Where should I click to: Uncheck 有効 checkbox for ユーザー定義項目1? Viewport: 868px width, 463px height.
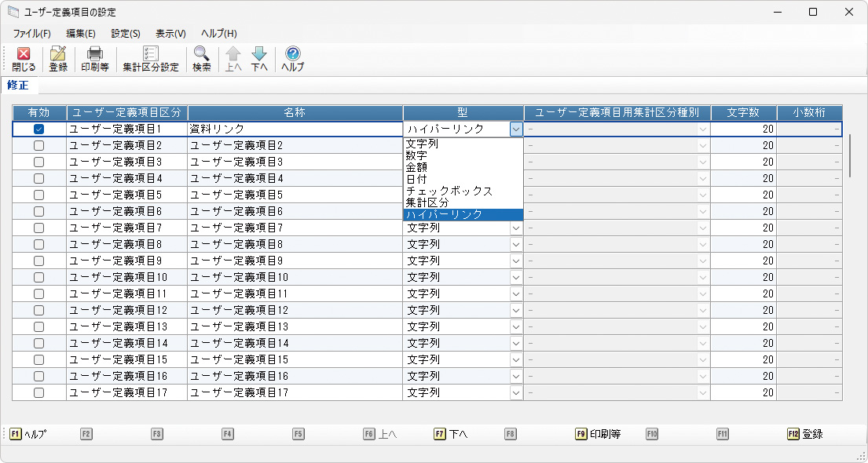(38, 129)
